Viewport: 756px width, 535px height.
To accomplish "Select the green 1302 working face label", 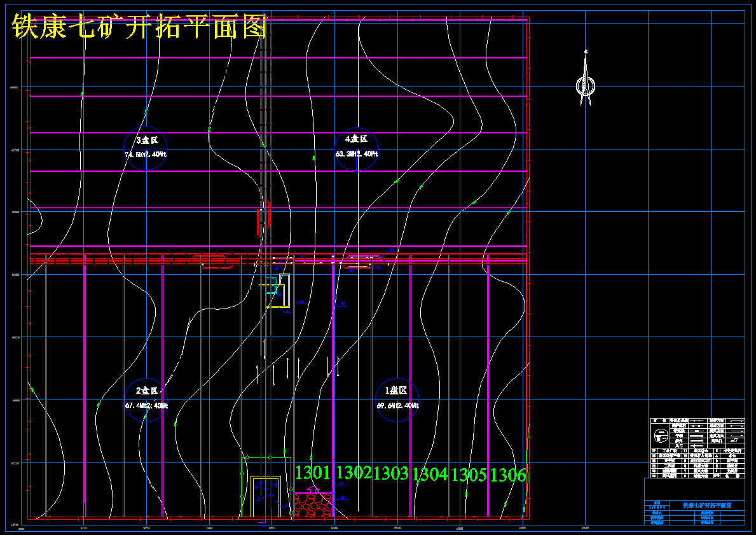I will (x=354, y=472).
